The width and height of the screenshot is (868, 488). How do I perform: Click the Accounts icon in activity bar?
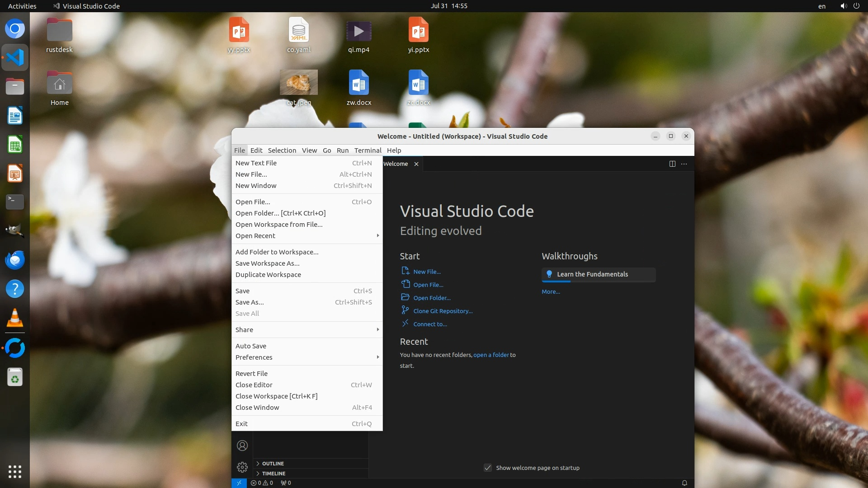242,446
